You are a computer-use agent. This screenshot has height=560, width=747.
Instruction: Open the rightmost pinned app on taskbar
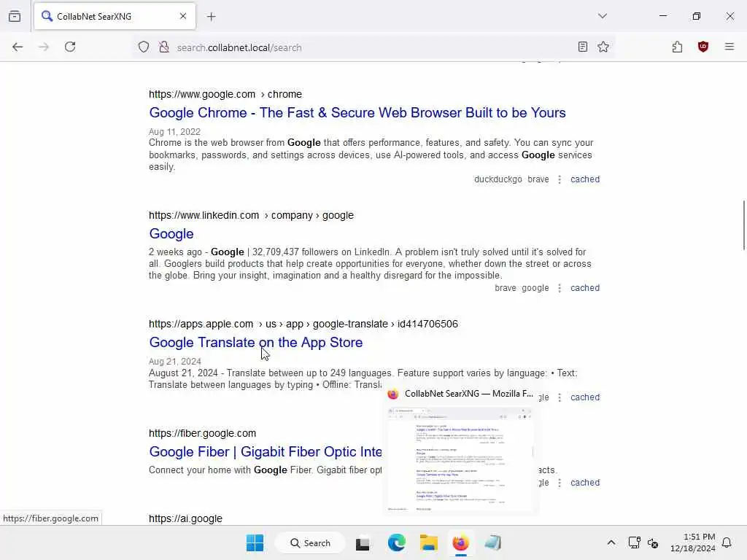[x=492, y=542]
